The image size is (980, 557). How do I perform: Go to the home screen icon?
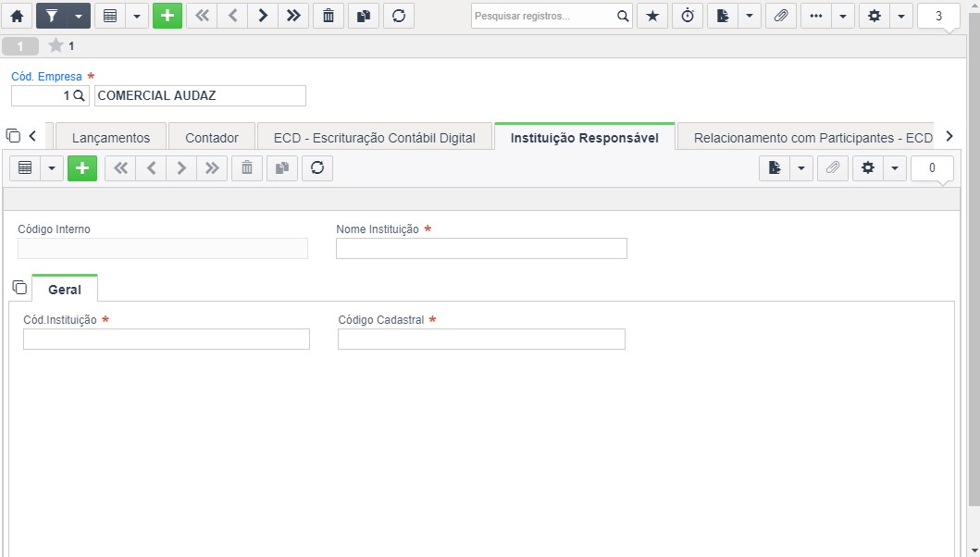(x=17, y=16)
